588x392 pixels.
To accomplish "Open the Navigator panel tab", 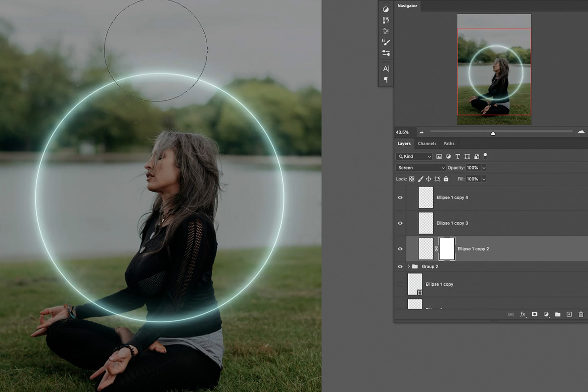I will click(407, 6).
